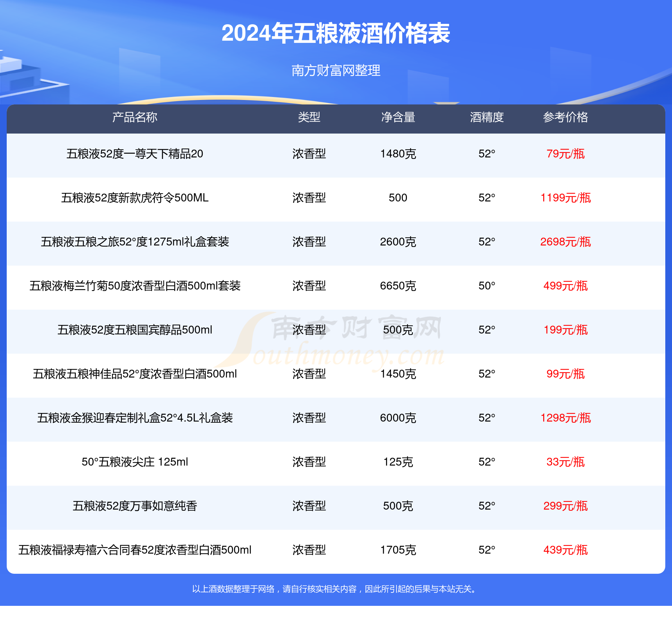Click the 439元/瓶 price
This screenshot has width=672, height=623.
click(x=566, y=550)
